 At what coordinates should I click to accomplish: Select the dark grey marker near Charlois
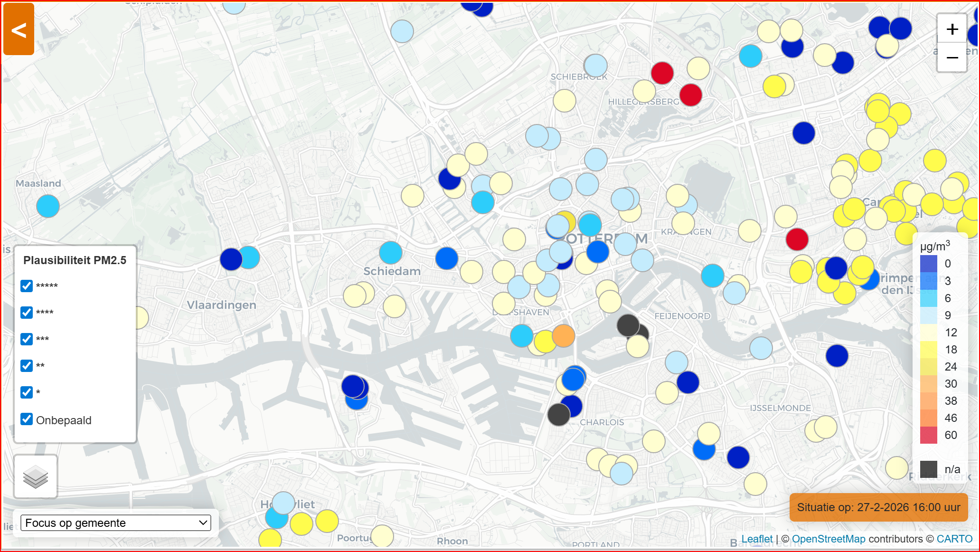(x=559, y=414)
